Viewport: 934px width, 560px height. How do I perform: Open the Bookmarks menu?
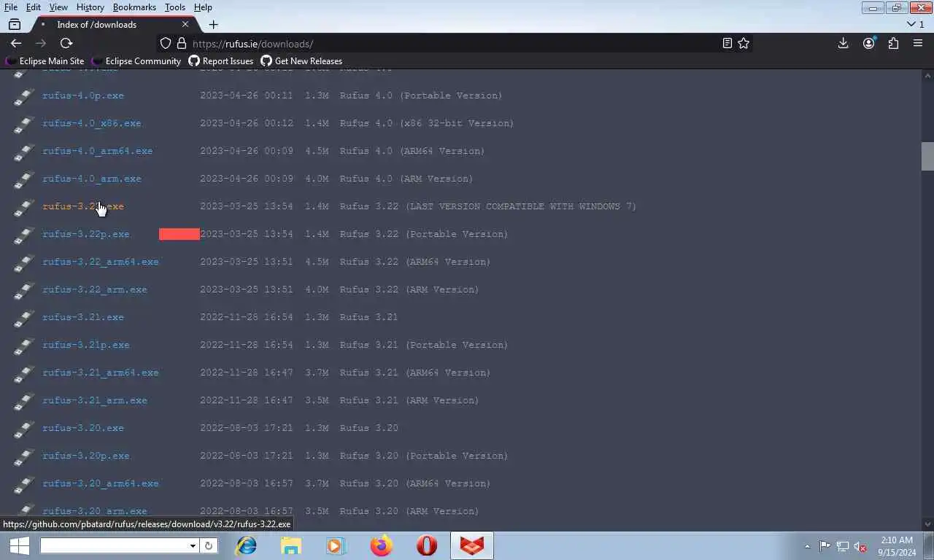pyautogui.click(x=134, y=7)
